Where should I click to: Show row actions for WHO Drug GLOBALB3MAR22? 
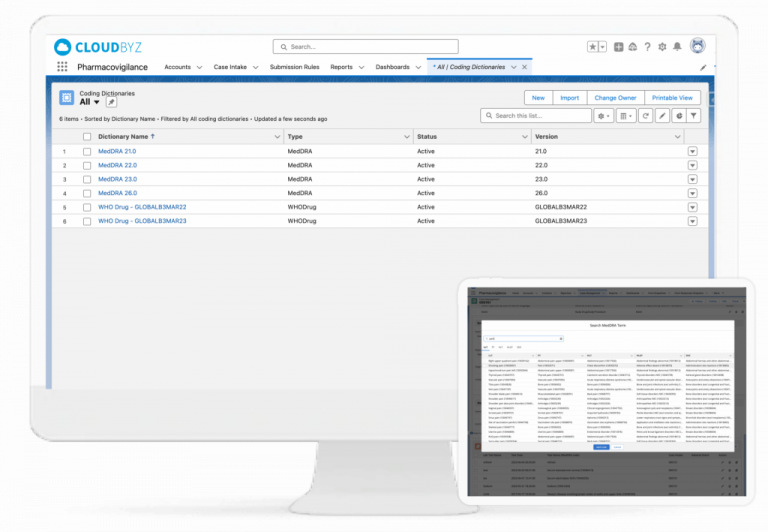pos(693,207)
